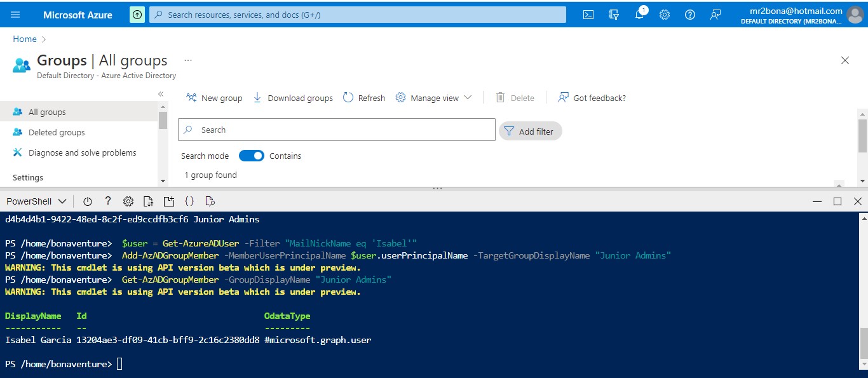Open Cloud Shell settings gear
This screenshot has width=868, height=378.
tap(128, 201)
